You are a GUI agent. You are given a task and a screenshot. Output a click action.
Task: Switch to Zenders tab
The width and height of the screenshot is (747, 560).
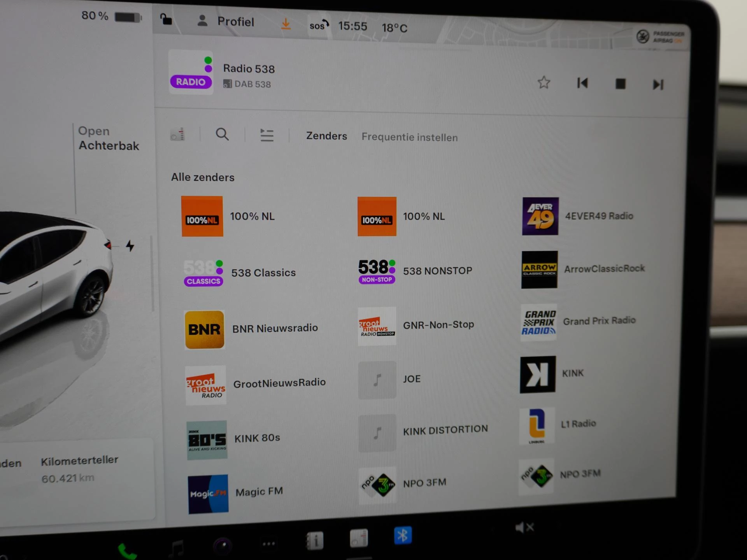[326, 136]
